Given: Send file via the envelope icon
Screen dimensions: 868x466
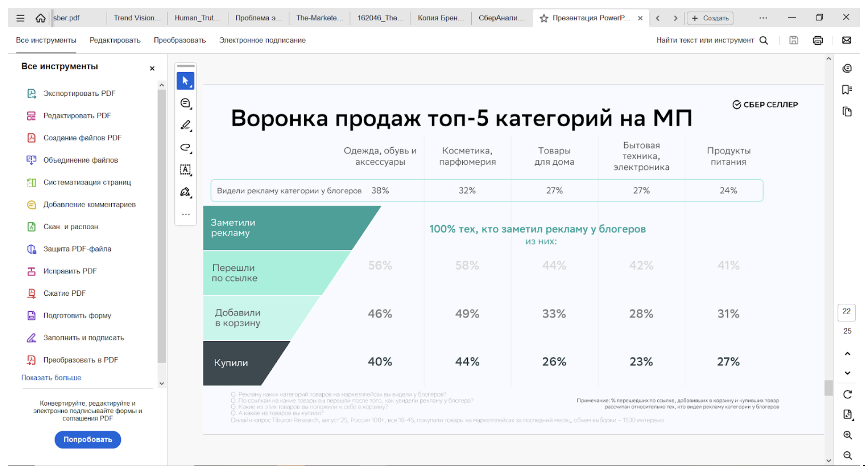Looking at the screenshot, I should (846, 41).
